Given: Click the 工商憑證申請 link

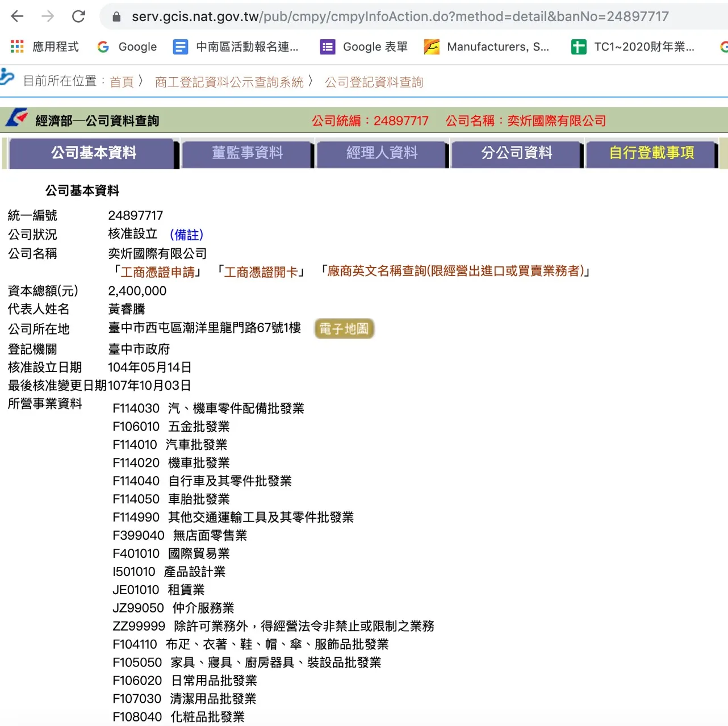Looking at the screenshot, I should (x=157, y=272).
